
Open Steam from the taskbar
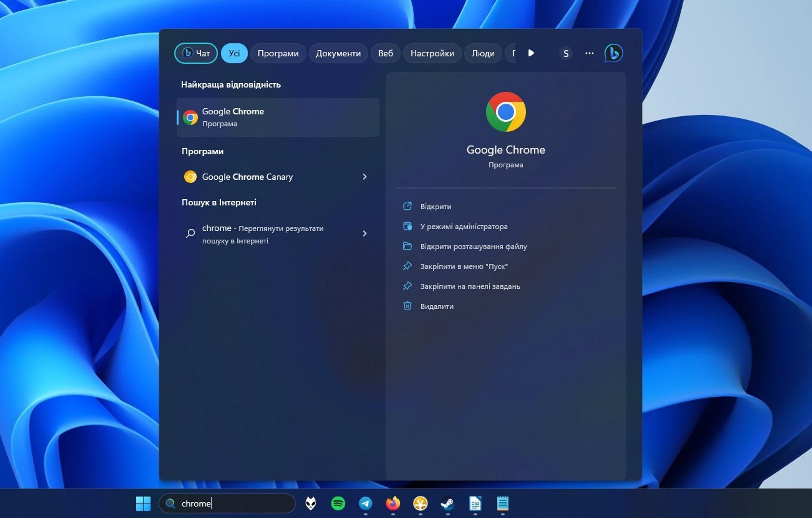click(447, 503)
